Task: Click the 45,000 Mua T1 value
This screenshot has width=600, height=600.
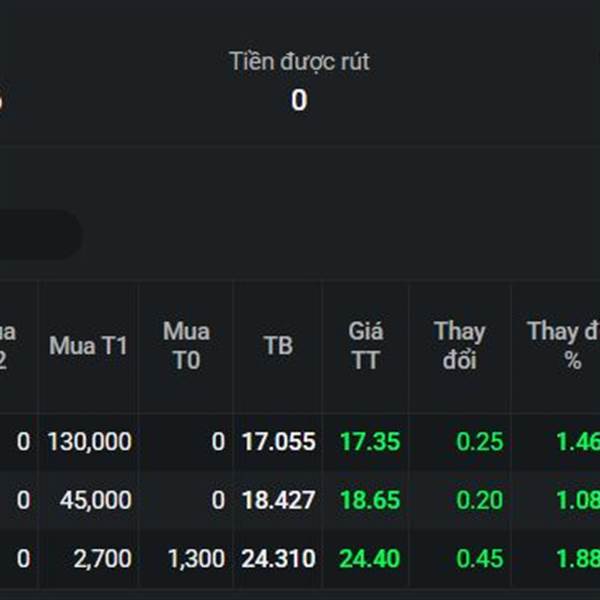Action: (97, 500)
